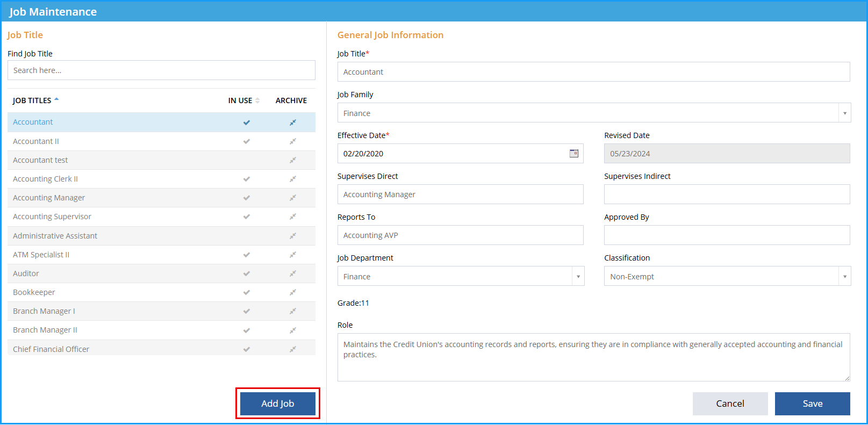This screenshot has width=868, height=425.
Task: Archive the Chief Financial Officer row
Action: 293,349
